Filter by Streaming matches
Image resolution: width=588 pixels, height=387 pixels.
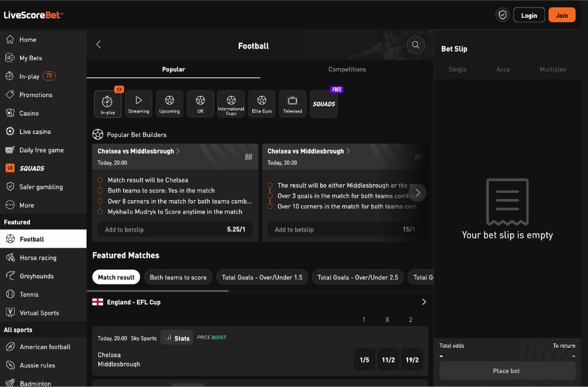(139, 104)
